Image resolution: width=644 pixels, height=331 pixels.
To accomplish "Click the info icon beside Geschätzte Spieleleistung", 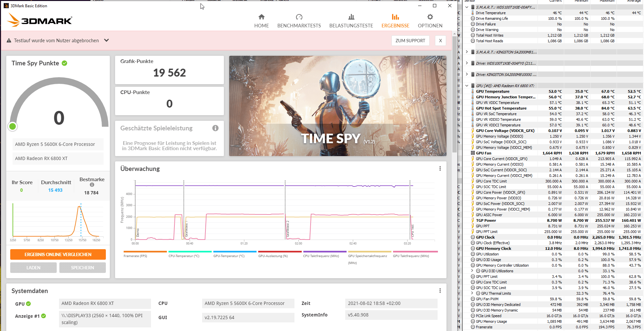I will [x=215, y=128].
